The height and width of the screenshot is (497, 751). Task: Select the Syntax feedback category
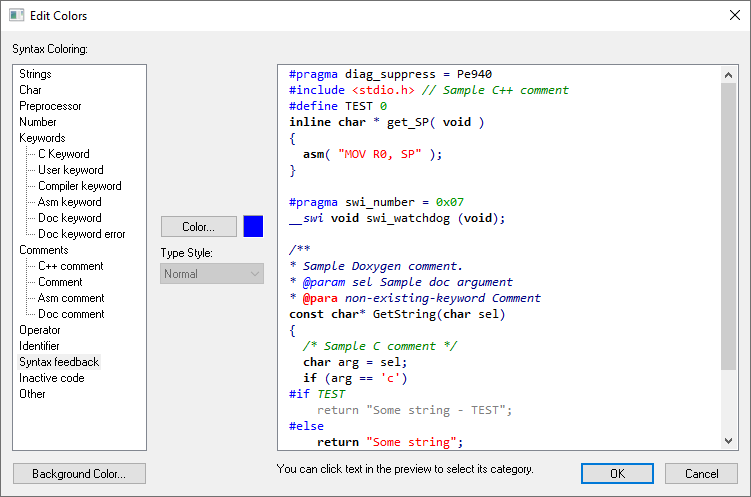click(59, 362)
